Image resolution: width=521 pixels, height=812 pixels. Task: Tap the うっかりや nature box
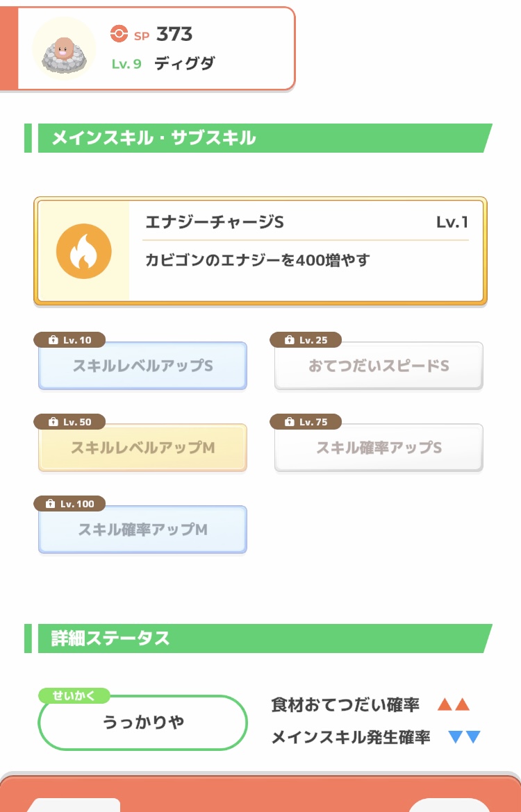tap(143, 722)
